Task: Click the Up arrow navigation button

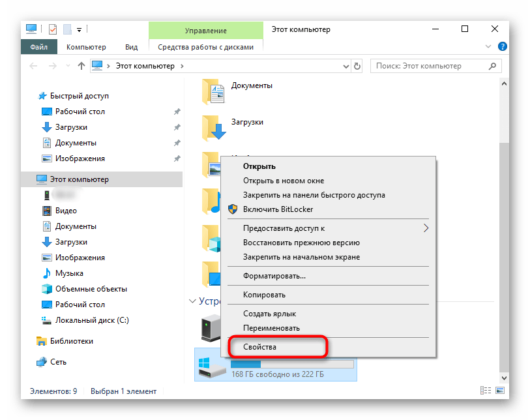Action: [x=81, y=66]
